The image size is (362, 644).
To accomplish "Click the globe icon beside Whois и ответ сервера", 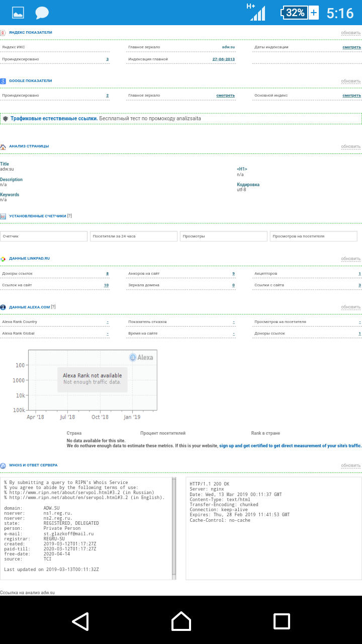I will coord(3,465).
